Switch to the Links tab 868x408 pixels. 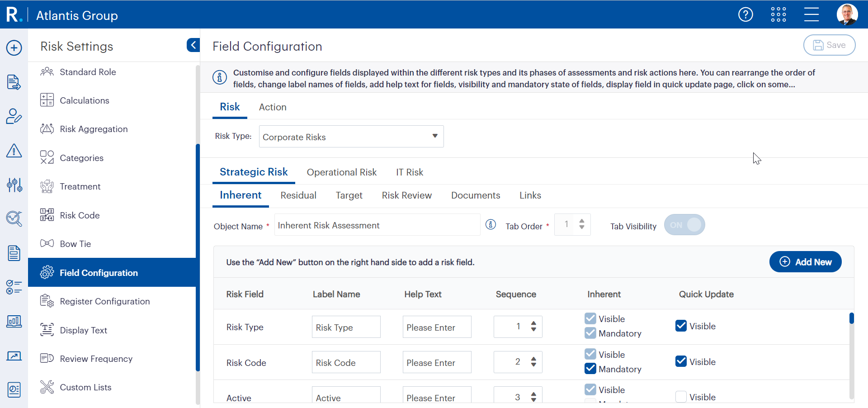click(x=530, y=195)
